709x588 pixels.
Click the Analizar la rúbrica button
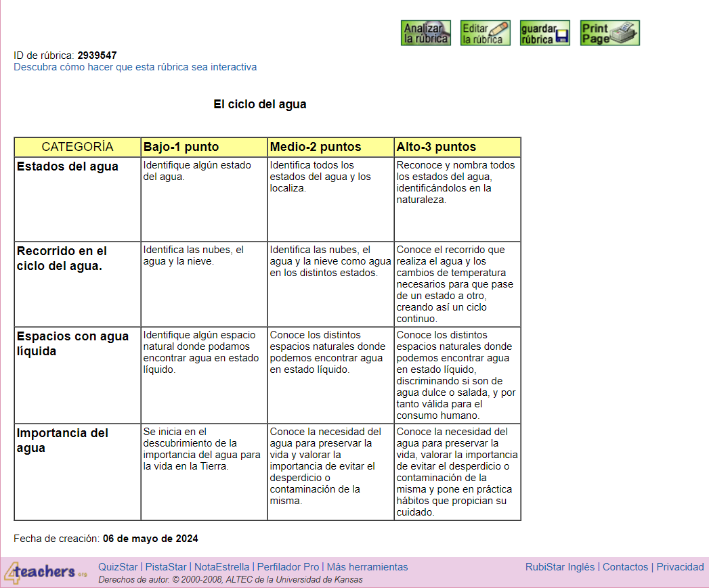(x=425, y=33)
